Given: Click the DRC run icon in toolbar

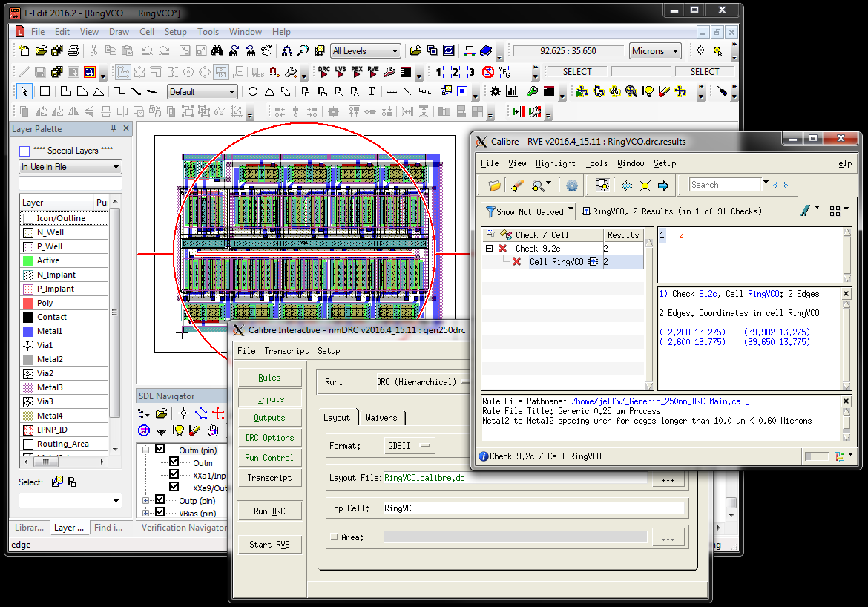Looking at the screenshot, I should coord(324,72).
